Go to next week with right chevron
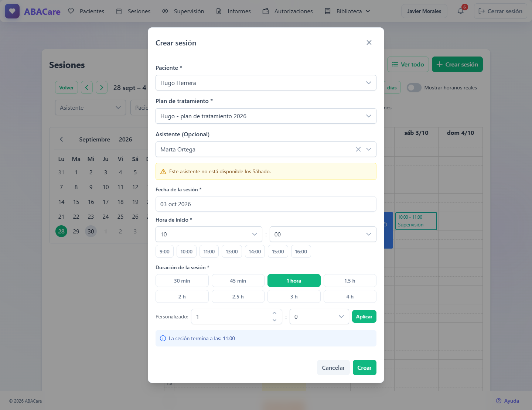532x410 pixels. tap(102, 88)
